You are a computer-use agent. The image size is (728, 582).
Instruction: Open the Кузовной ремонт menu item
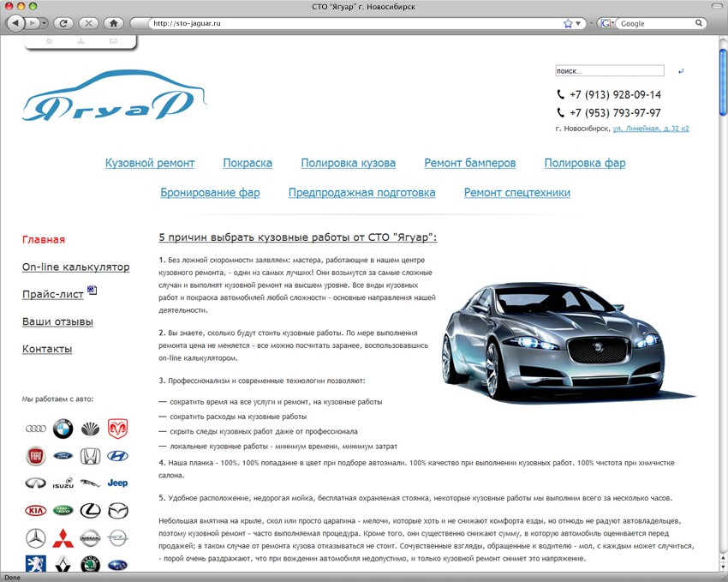pos(150,163)
